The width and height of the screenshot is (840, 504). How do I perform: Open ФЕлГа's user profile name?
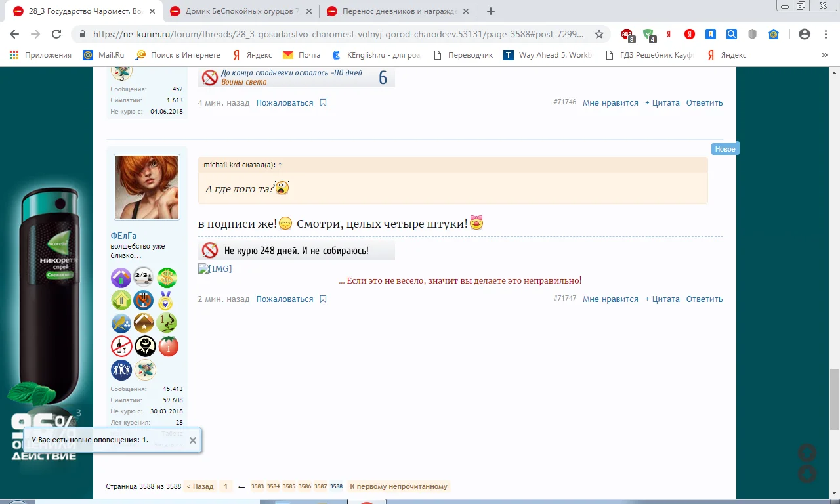coord(124,236)
